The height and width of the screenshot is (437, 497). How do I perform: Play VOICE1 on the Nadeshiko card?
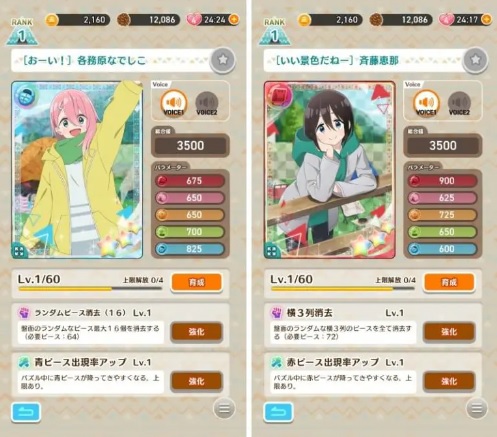click(173, 103)
